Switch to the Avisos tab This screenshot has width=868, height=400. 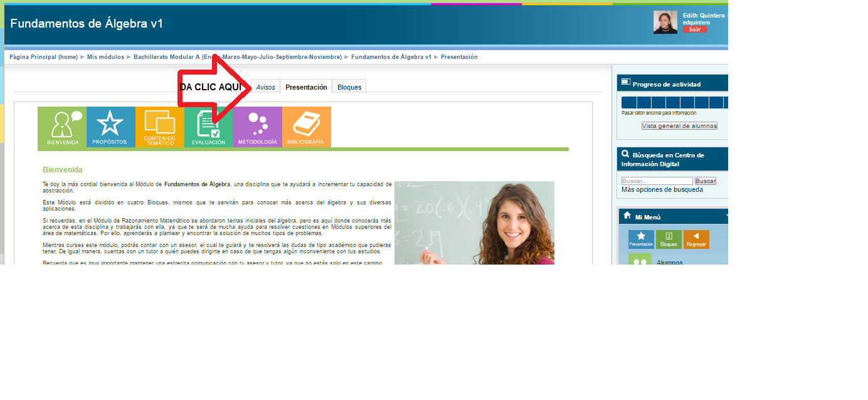(x=265, y=87)
